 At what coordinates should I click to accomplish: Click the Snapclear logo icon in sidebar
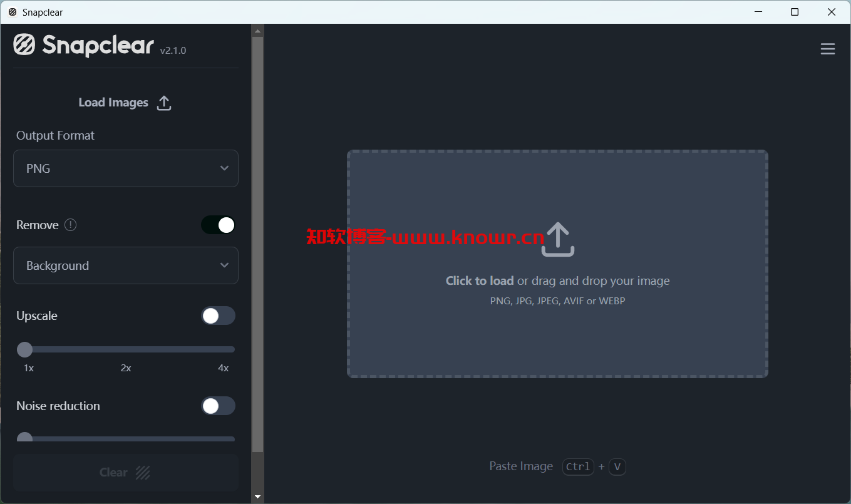click(24, 45)
